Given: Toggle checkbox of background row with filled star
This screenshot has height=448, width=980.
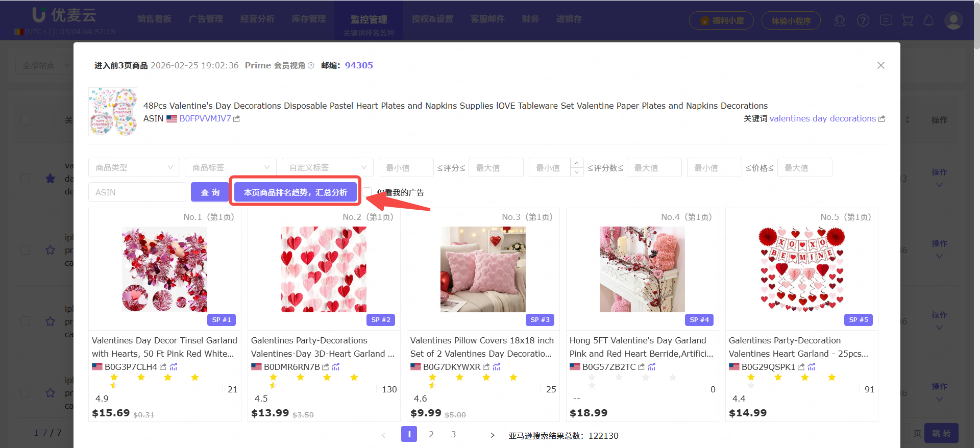Looking at the screenshot, I should coord(25,179).
